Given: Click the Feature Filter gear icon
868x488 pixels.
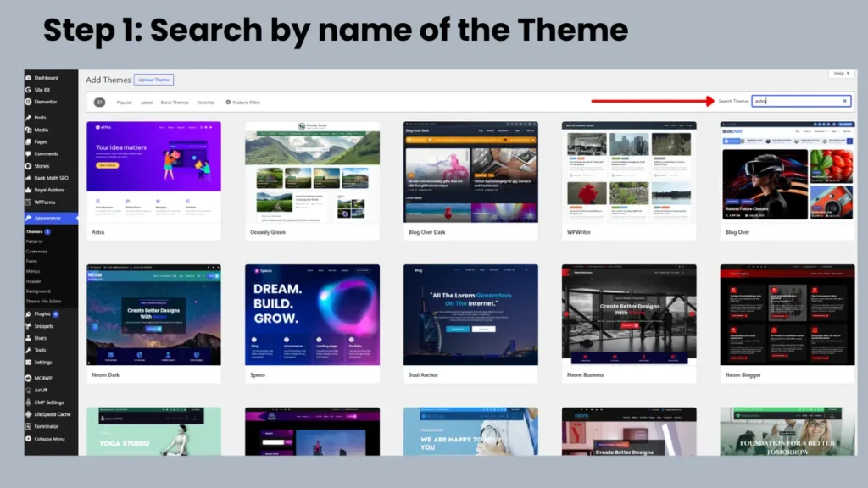Looking at the screenshot, I should [228, 102].
